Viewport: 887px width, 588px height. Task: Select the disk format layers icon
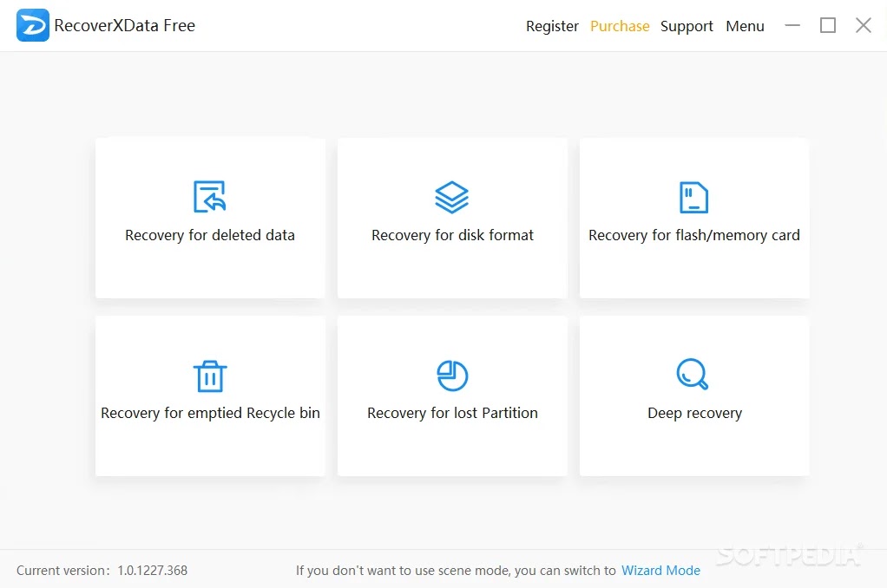pos(452,198)
